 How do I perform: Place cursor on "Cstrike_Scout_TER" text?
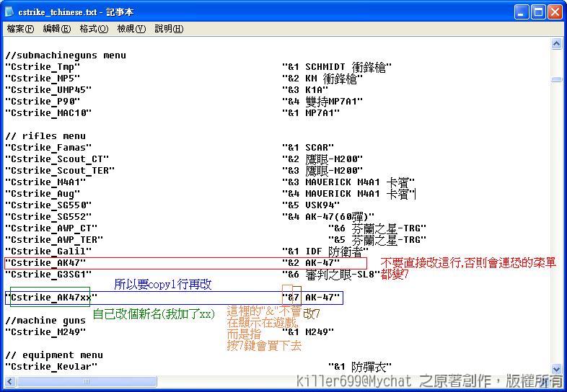60,171
